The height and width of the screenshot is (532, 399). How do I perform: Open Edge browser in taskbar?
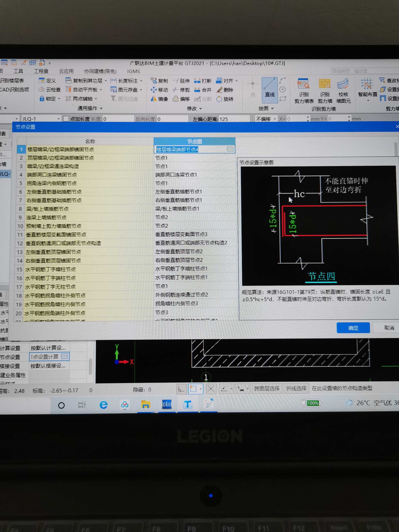pyautogui.click(x=104, y=405)
